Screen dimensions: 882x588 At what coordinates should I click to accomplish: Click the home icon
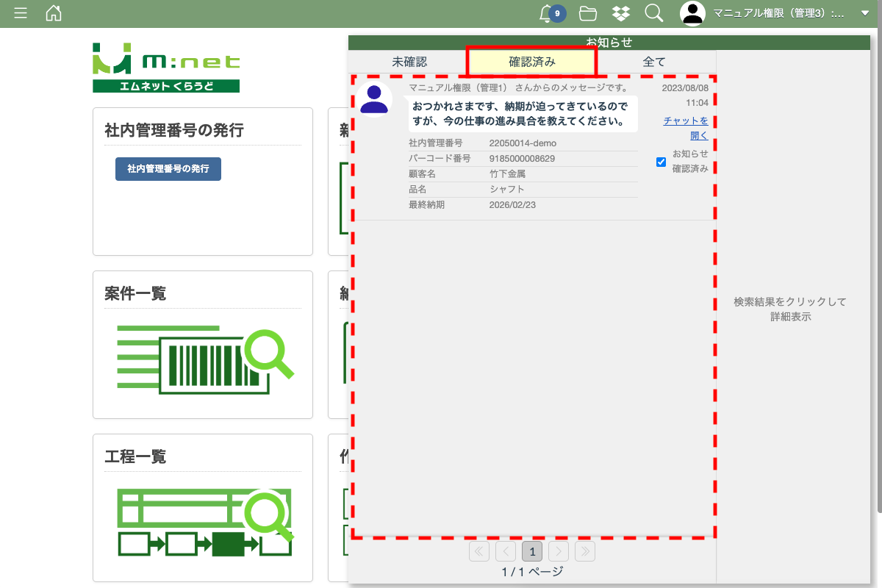tap(54, 13)
